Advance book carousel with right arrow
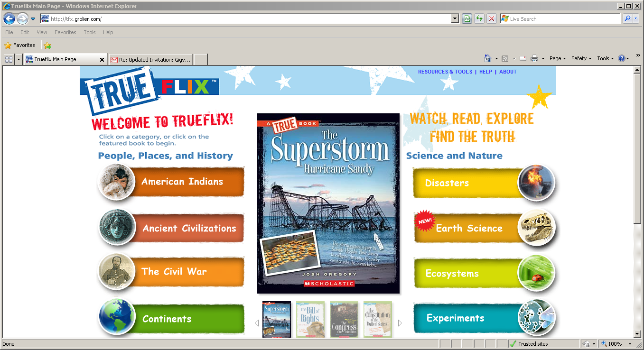This screenshot has width=644, height=350. (x=400, y=323)
